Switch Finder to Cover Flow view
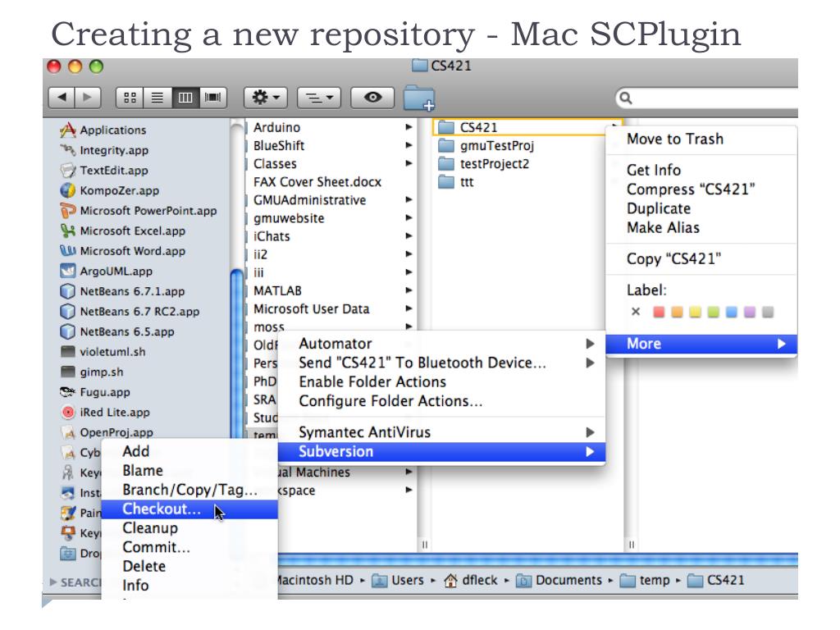The height and width of the screenshot is (630, 840). tap(213, 98)
